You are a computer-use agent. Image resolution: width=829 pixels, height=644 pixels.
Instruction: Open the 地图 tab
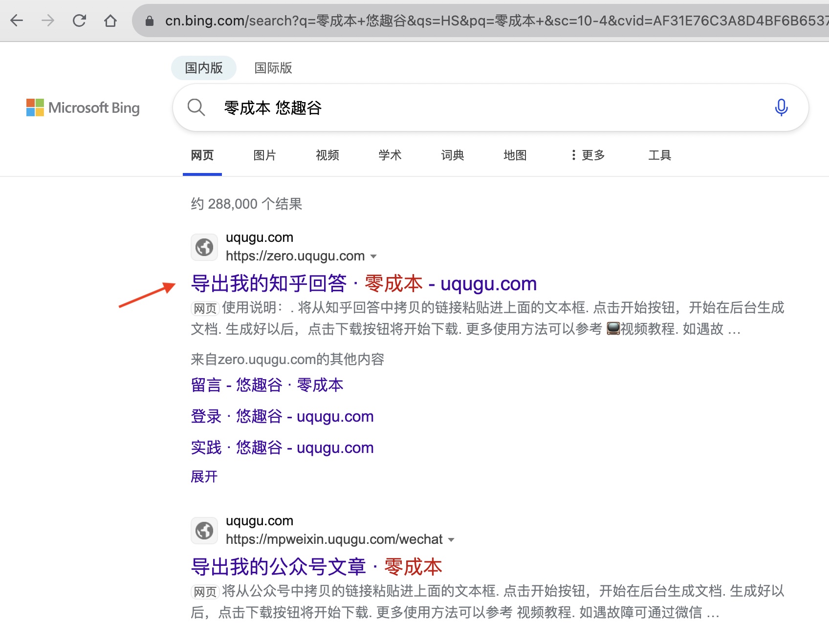tap(515, 155)
